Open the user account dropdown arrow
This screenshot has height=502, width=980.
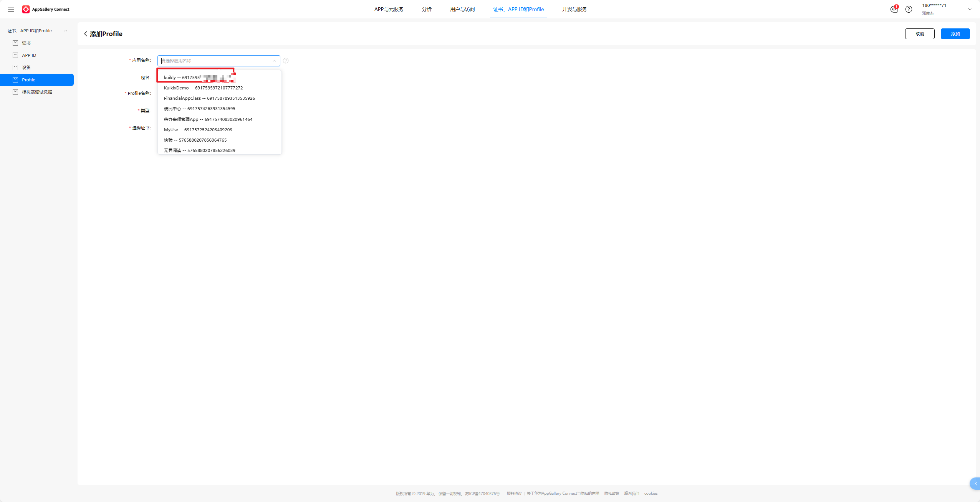[969, 9]
